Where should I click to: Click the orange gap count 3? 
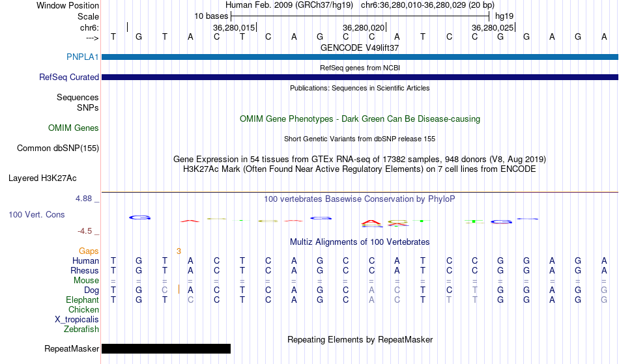[x=179, y=251]
